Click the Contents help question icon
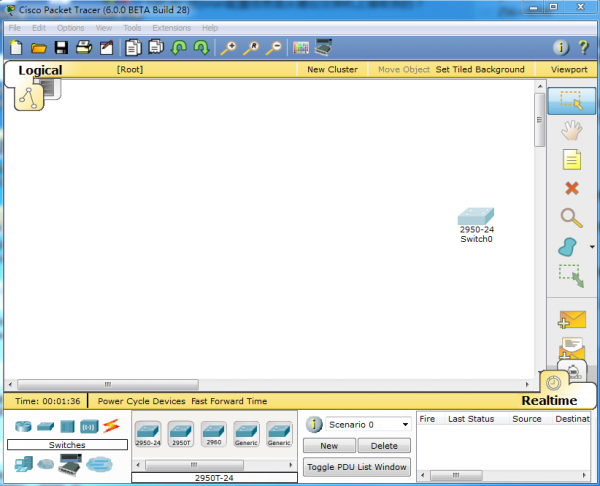600x486 pixels. point(584,47)
